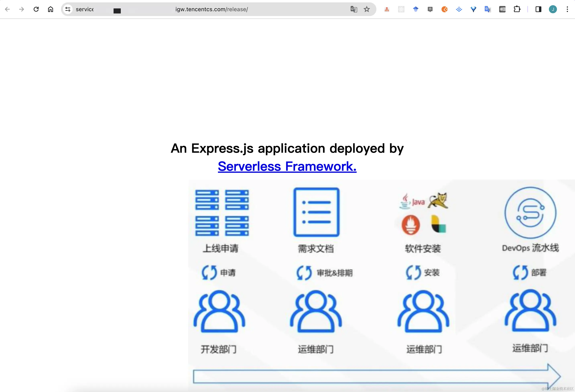Open the Google Translate extension

(488, 9)
